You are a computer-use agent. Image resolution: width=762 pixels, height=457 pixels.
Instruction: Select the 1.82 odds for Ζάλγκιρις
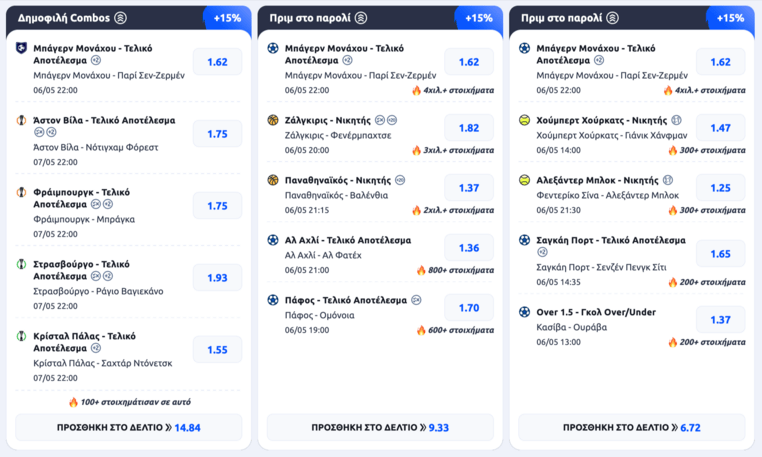[x=469, y=128]
